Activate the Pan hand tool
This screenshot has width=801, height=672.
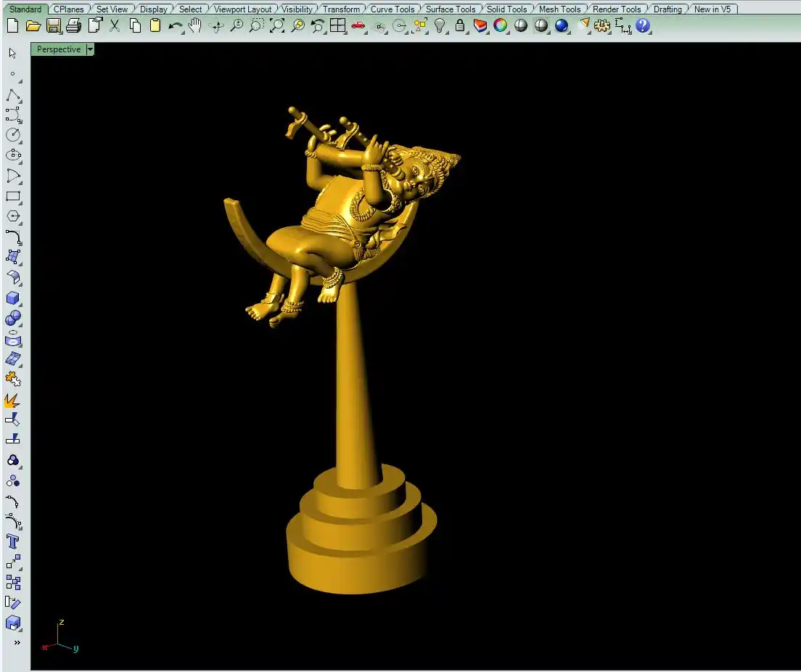tap(194, 26)
